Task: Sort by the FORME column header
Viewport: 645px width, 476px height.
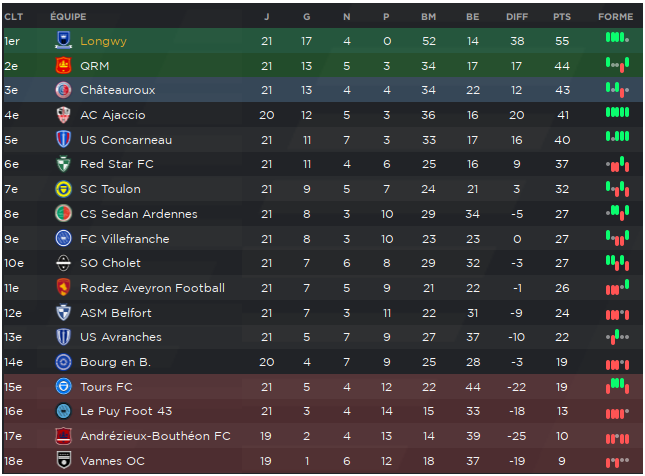Action: [615, 17]
